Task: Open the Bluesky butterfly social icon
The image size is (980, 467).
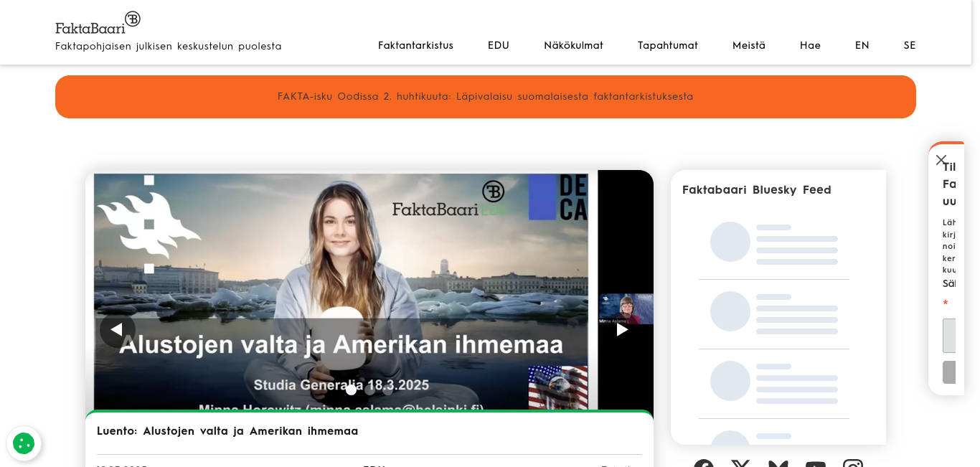Action: 778,463
